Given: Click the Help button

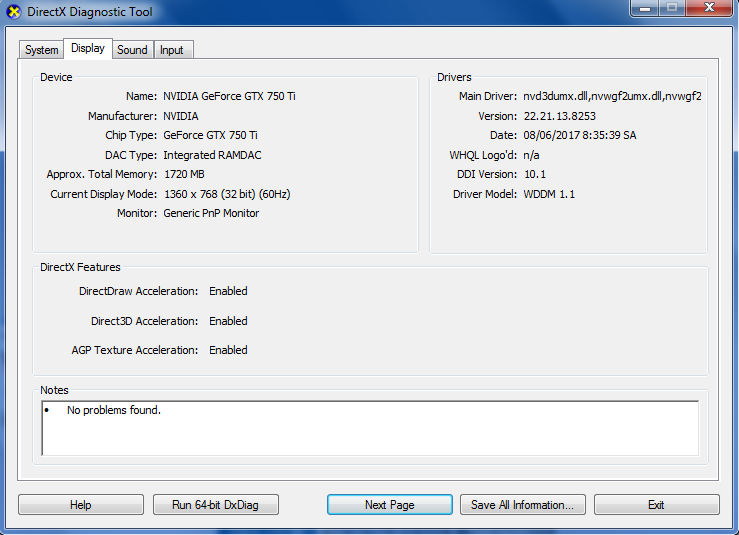Looking at the screenshot, I should click(x=81, y=505).
